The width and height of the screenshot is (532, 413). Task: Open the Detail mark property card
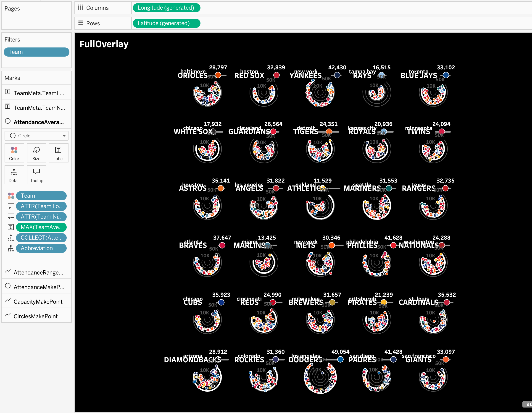14,175
